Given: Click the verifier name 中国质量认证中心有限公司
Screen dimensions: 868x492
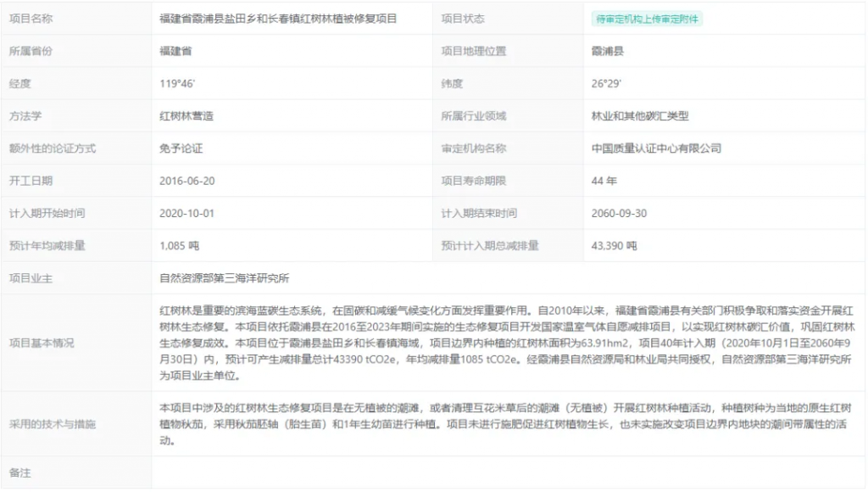Looking at the screenshot, I should (656, 148).
